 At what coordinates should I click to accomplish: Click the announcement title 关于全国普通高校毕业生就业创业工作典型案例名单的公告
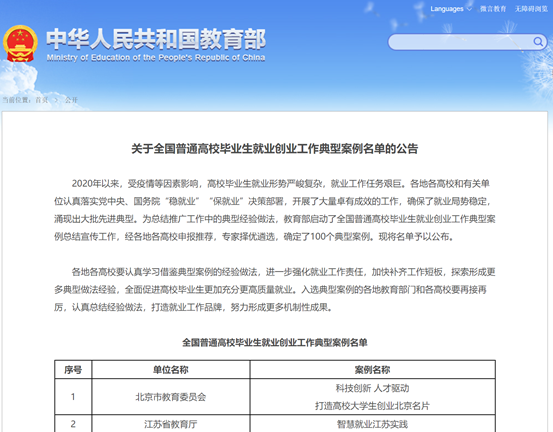click(275, 149)
